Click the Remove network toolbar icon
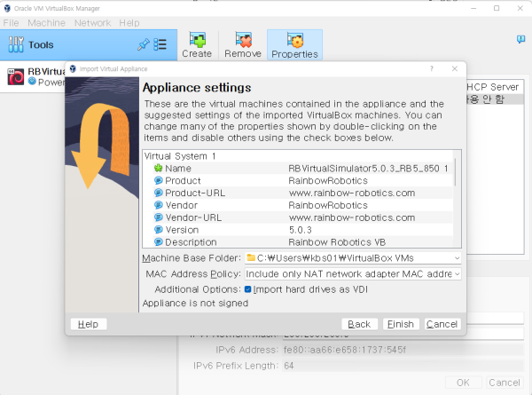 point(243,40)
